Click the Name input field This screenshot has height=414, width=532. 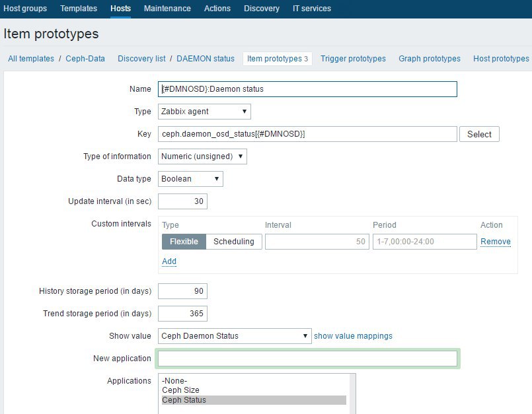click(307, 89)
